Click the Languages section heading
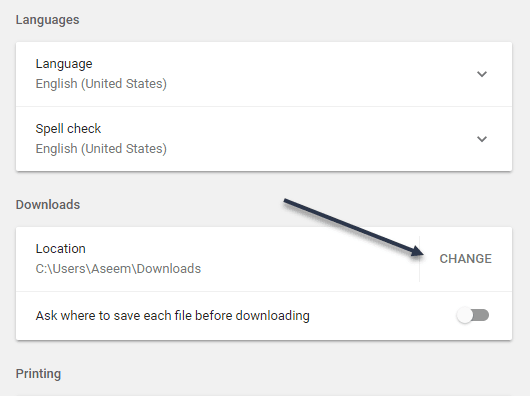This screenshot has width=530, height=396. point(47,20)
